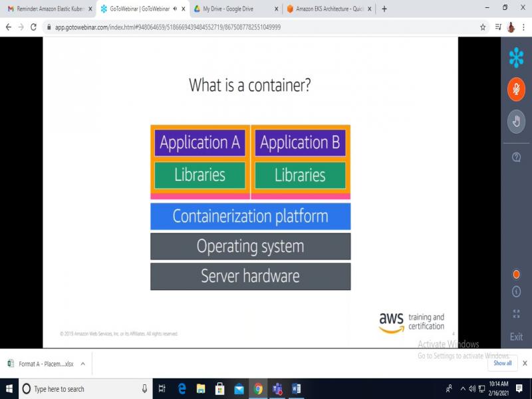Reload the current page
The image size is (532, 399).
(33, 27)
